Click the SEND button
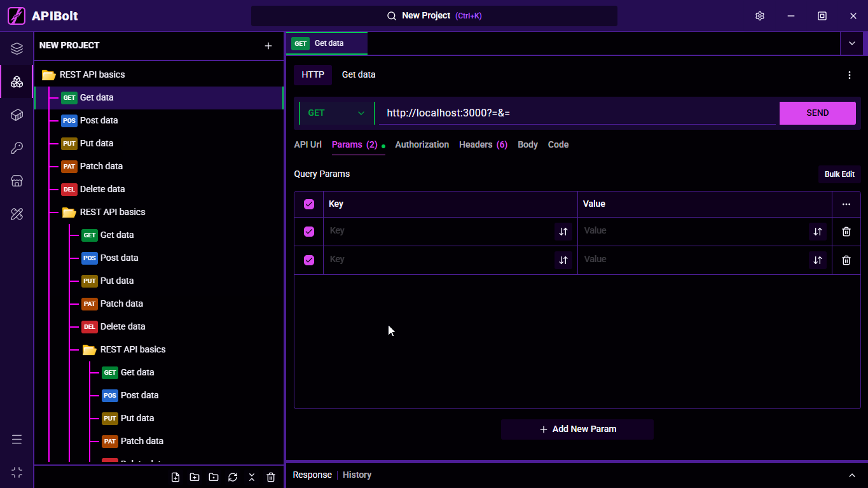 point(818,113)
